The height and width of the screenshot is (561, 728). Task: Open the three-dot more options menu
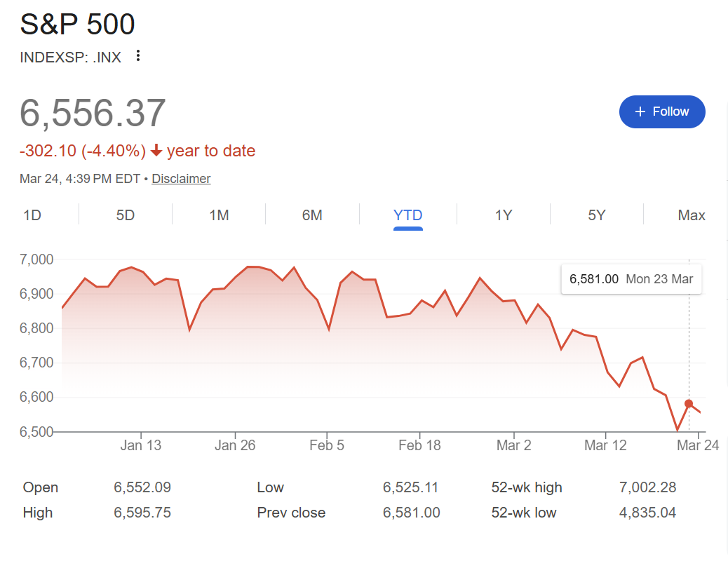138,56
